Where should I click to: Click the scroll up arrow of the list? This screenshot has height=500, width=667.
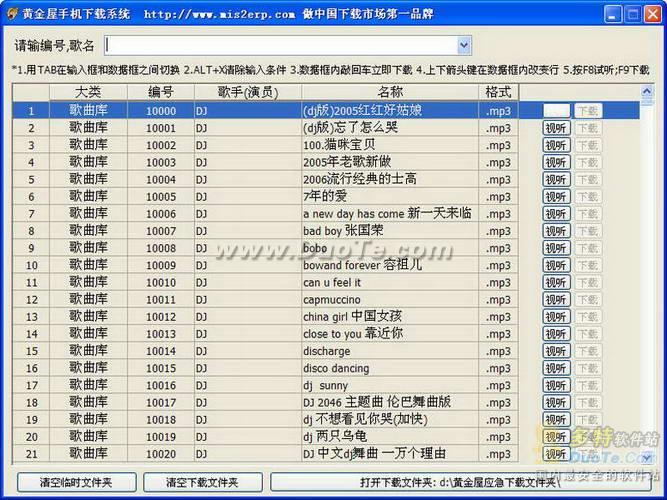pos(645,93)
